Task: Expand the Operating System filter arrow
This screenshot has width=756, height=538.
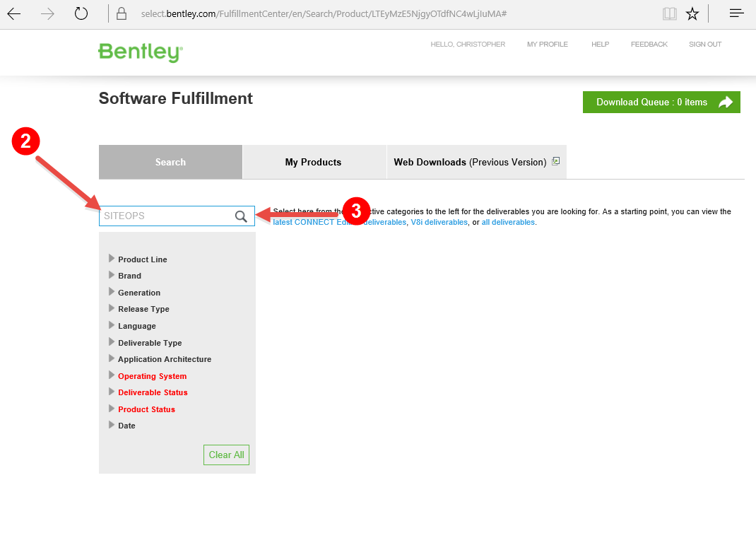Action: coord(112,375)
